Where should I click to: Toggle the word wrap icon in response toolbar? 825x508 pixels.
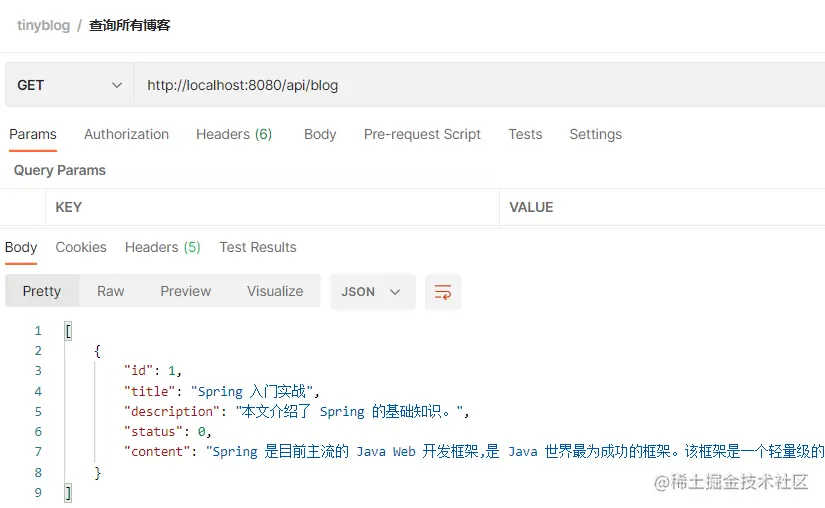pos(443,292)
